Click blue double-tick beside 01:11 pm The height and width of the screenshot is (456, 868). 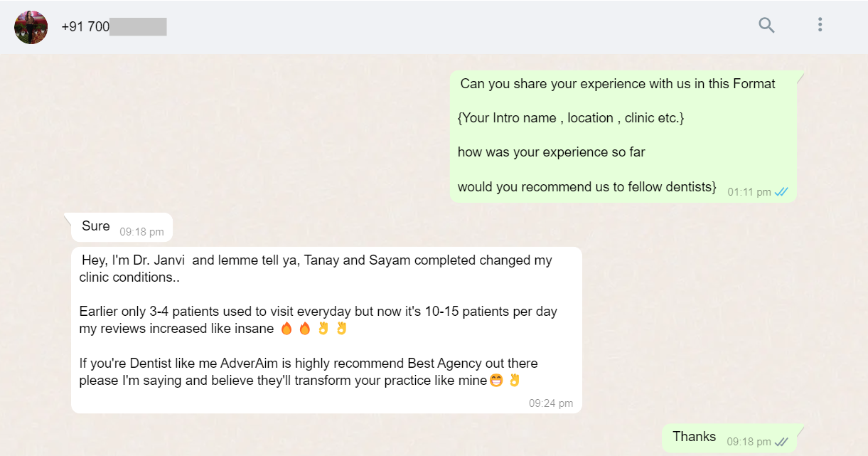[x=781, y=192]
